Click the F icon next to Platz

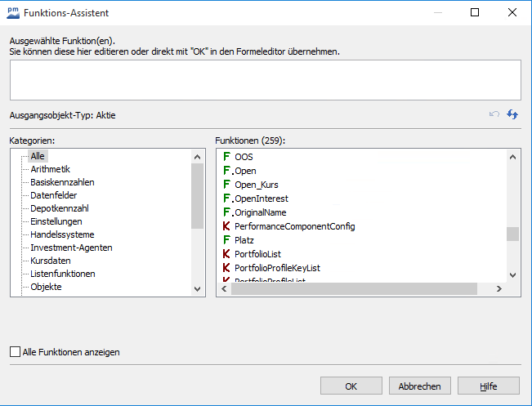click(x=227, y=240)
